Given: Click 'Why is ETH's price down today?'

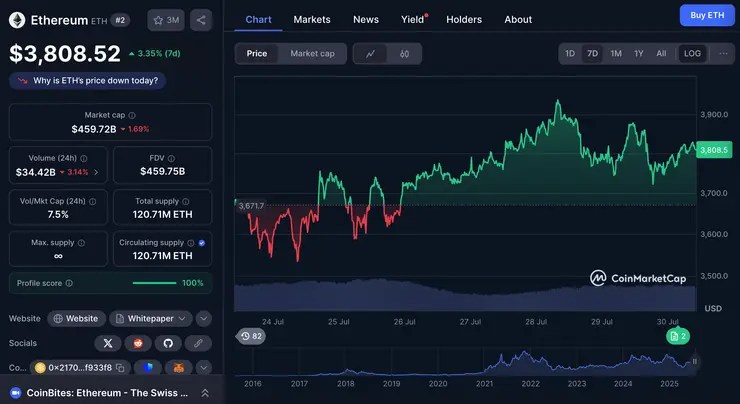Looking at the screenshot, I should (86, 80).
